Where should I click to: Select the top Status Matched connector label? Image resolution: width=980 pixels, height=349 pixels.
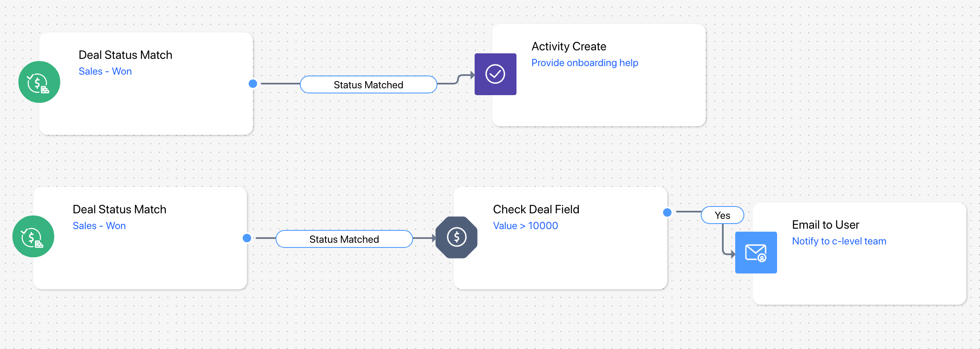(369, 84)
